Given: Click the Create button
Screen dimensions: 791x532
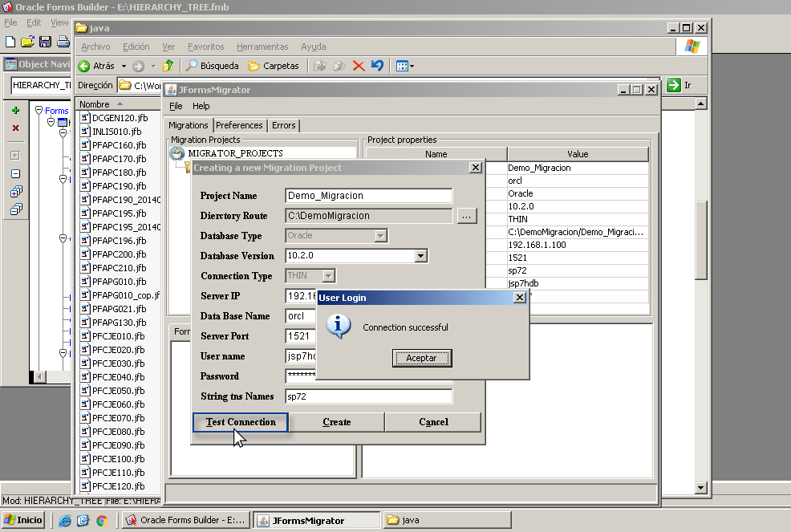Looking at the screenshot, I should 336,422.
